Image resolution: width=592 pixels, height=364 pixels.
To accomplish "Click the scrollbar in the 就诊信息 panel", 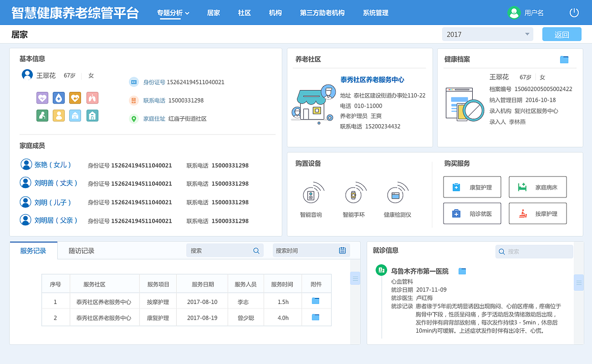I will pos(579,282).
